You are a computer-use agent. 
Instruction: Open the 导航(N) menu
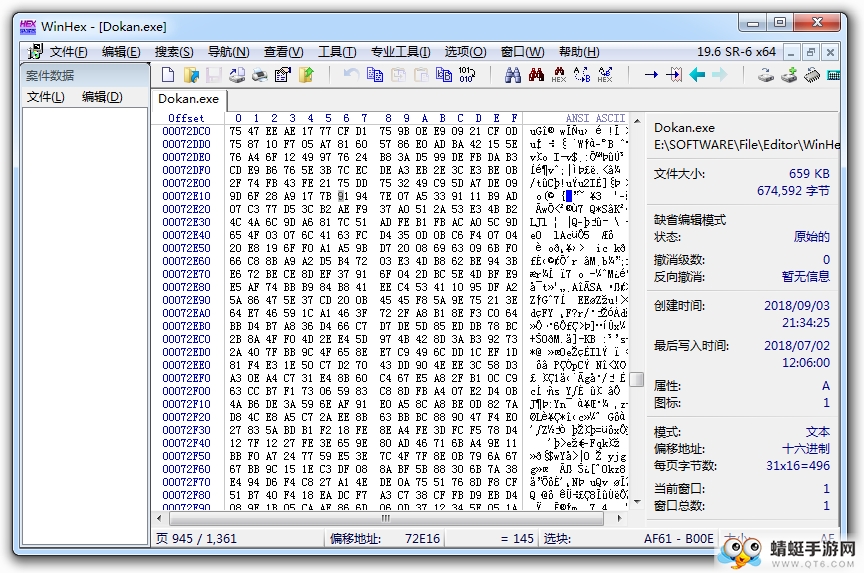click(x=229, y=52)
